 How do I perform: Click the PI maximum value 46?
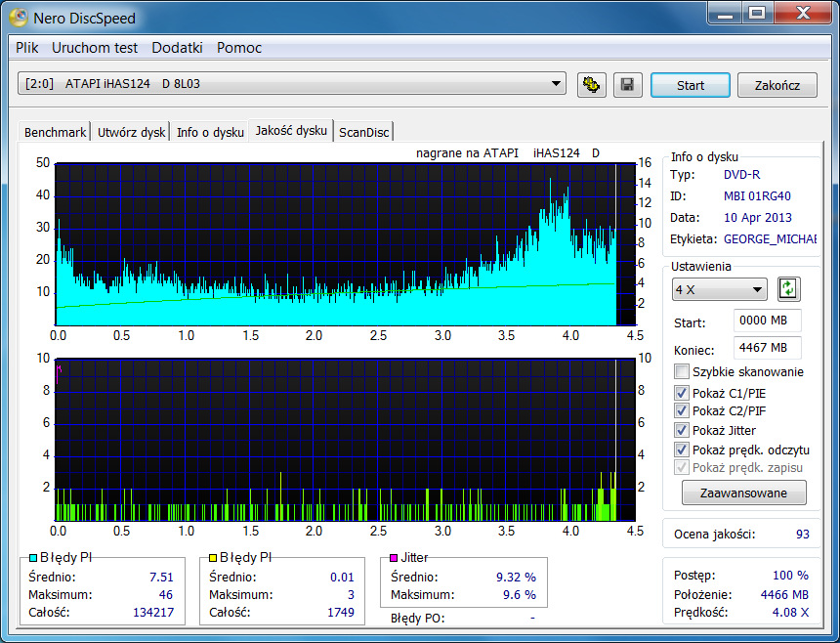(166, 595)
